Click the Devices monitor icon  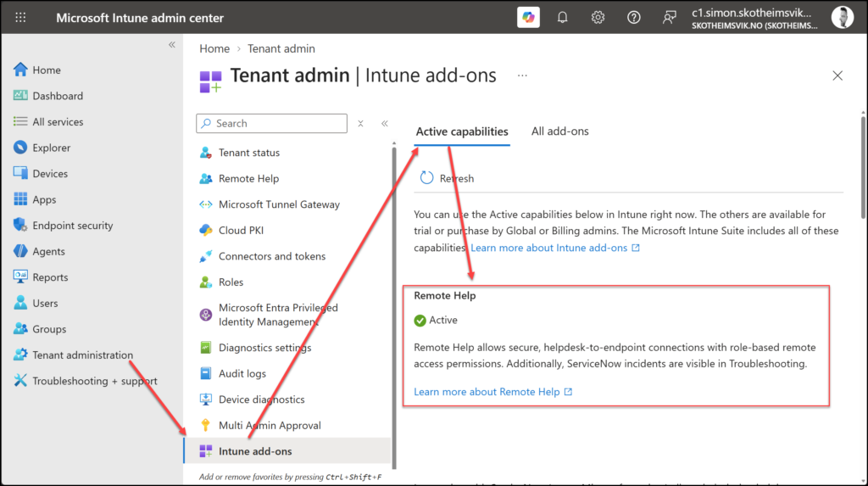tap(20, 173)
